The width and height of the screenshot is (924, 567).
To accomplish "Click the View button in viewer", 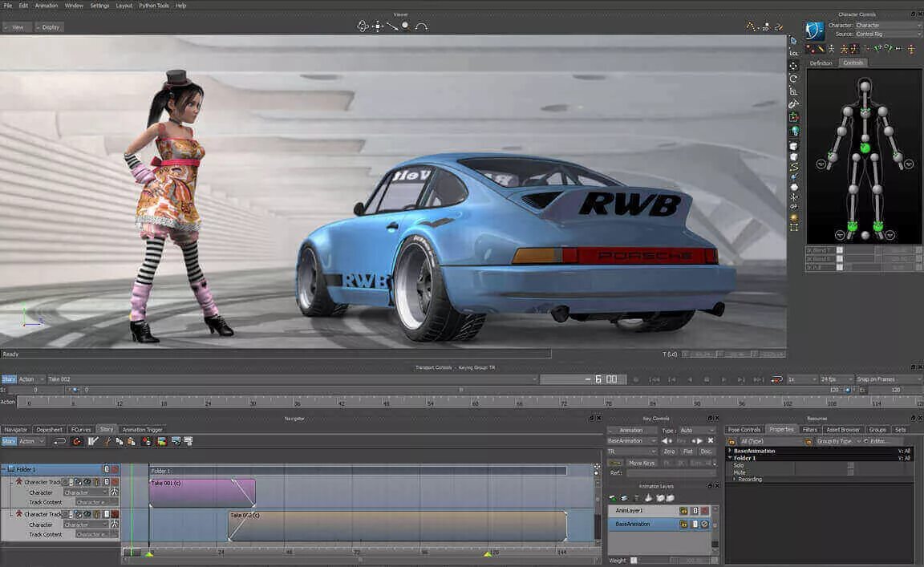I will 15,27.
